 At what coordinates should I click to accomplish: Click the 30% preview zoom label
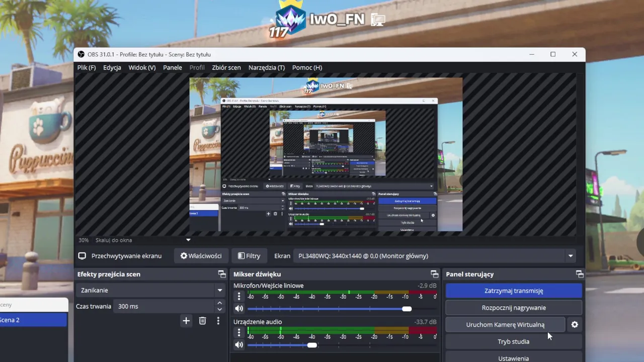pos(84,240)
